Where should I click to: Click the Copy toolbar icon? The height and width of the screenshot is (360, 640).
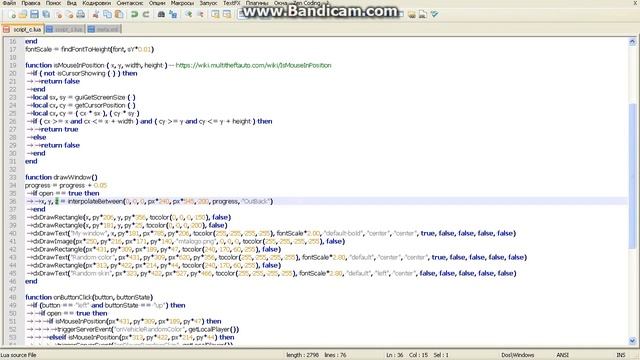point(107,15)
